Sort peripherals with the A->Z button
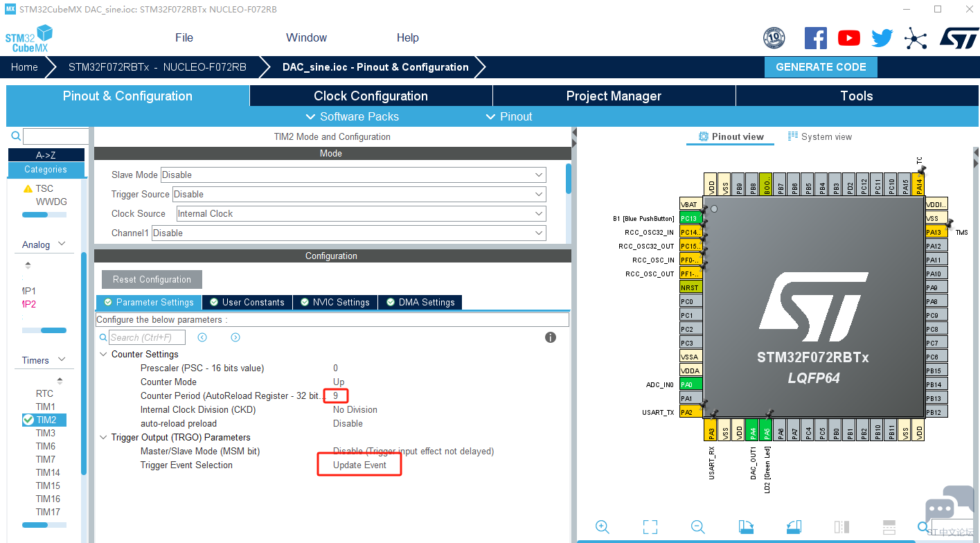Screen dimensions: 980x543 pyautogui.click(x=46, y=155)
